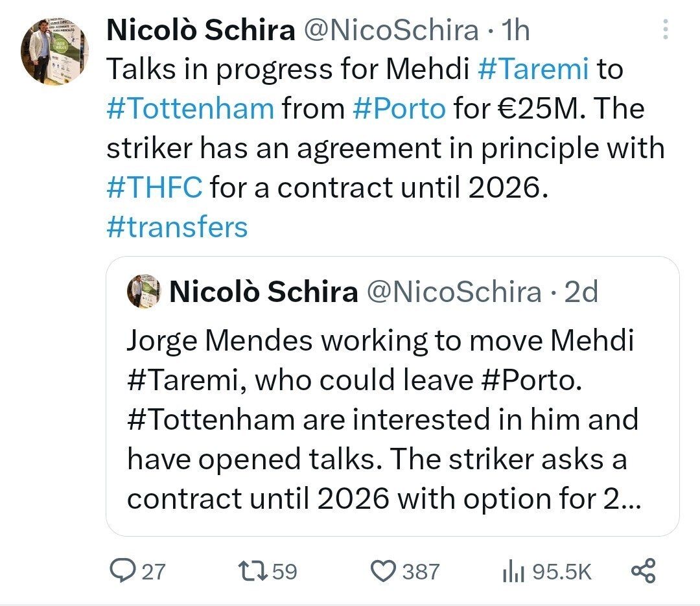The width and height of the screenshot is (700, 606).
Task: Click the @NicoSchira handle in the main tweet
Action: click(x=391, y=30)
